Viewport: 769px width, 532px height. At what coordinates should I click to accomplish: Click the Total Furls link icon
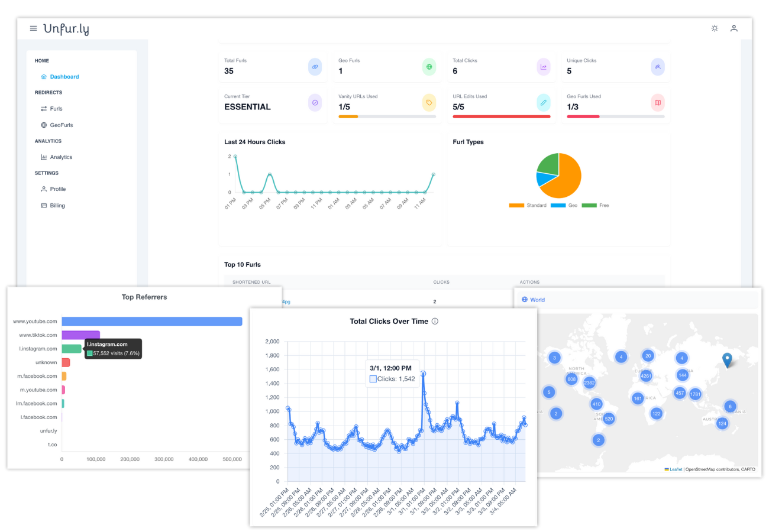click(x=315, y=67)
